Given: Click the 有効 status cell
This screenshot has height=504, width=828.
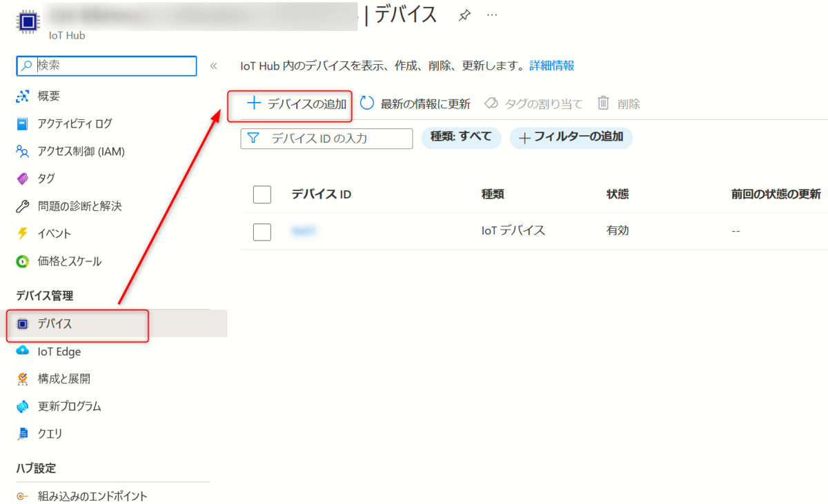Looking at the screenshot, I should pyautogui.click(x=618, y=231).
